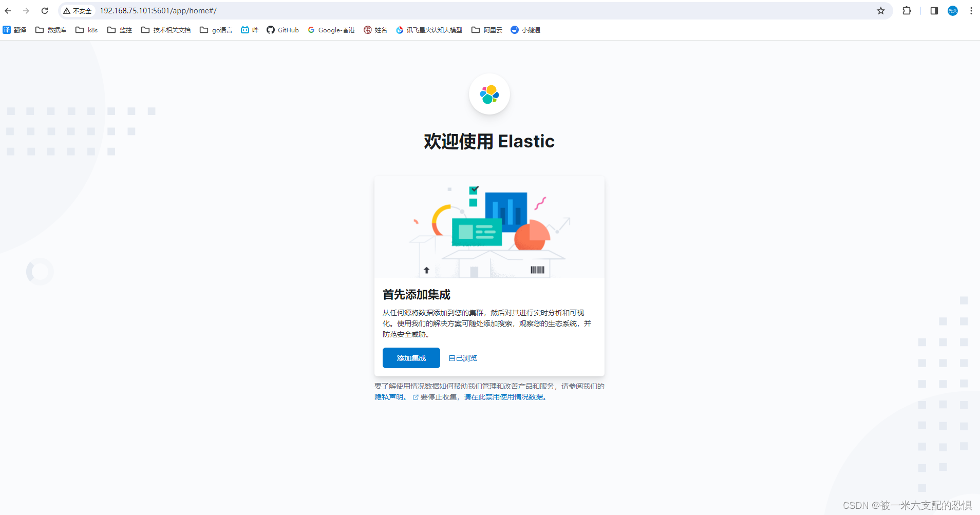
Task: Toggle the browser side panel icon
Action: (x=934, y=11)
